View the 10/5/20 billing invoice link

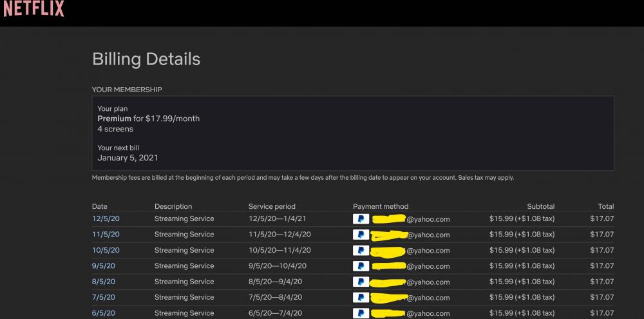106,250
